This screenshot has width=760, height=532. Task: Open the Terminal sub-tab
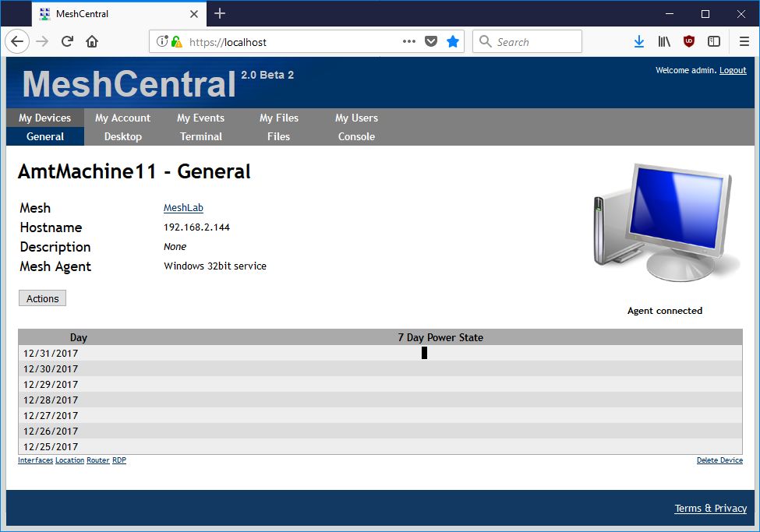pyautogui.click(x=201, y=136)
